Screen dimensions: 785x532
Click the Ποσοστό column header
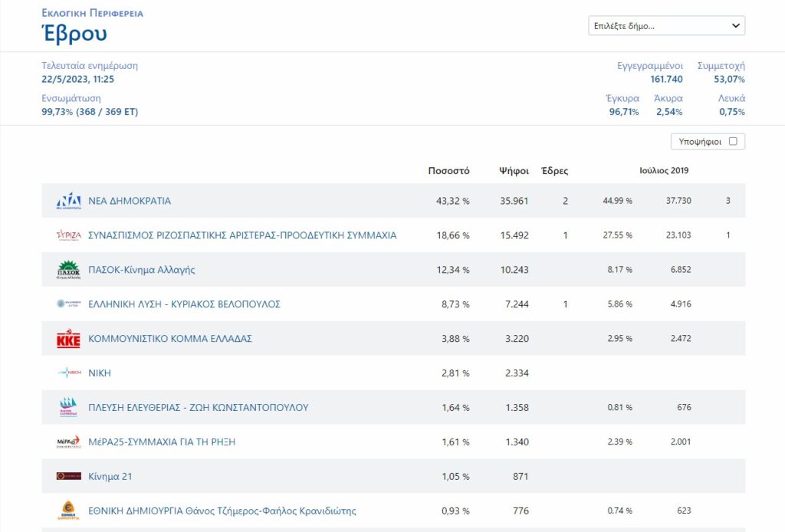click(448, 171)
